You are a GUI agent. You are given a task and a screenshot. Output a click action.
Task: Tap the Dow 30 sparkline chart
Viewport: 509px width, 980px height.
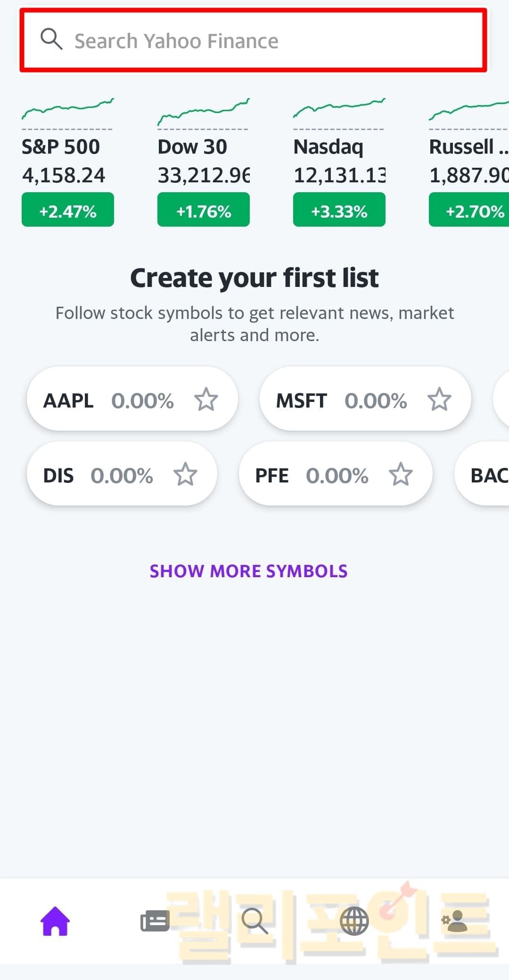coord(203,111)
